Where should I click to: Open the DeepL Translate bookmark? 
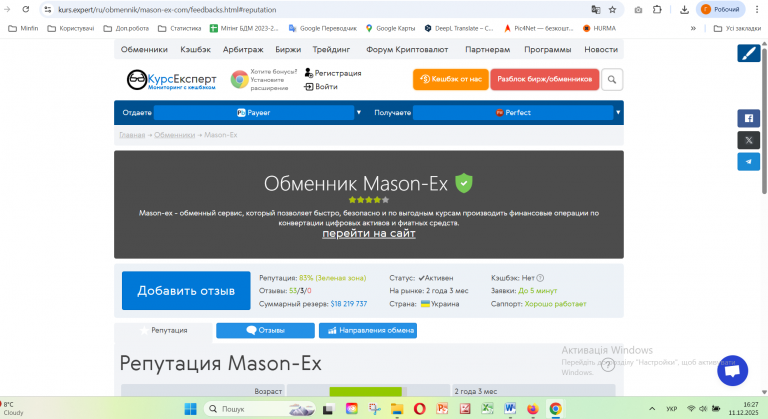459,28
